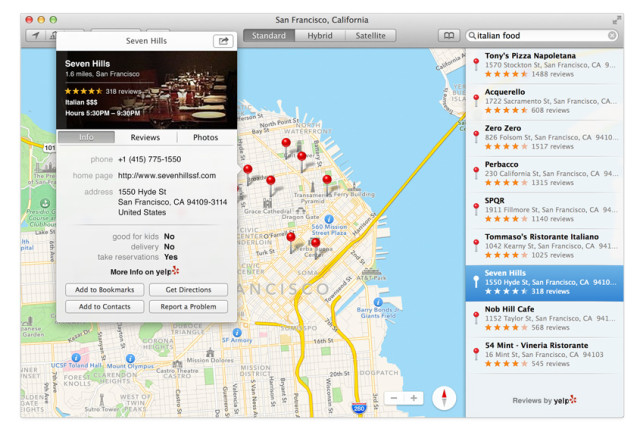Open the Photos tab in the popup
Screen dimensions: 640x429
pos(206,137)
